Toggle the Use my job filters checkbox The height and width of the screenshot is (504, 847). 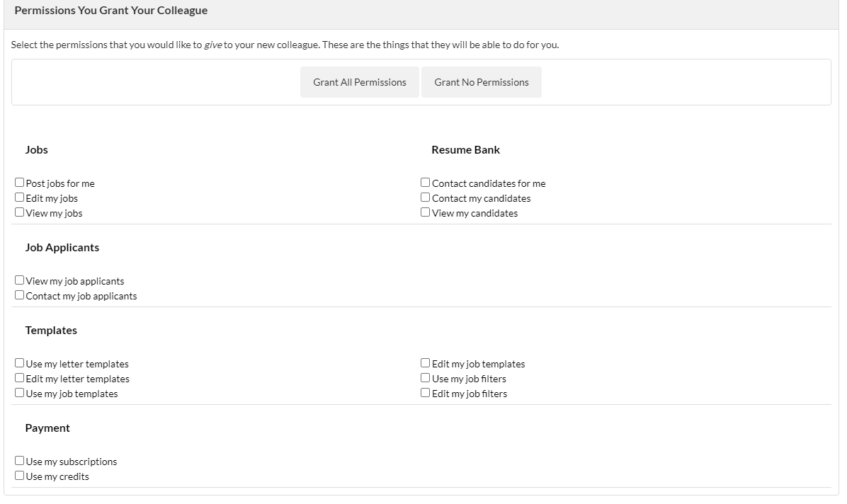click(426, 378)
